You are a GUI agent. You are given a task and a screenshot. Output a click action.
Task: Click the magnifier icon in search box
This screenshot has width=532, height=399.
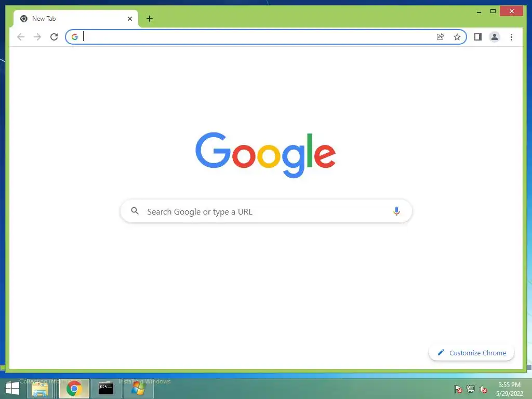click(135, 211)
